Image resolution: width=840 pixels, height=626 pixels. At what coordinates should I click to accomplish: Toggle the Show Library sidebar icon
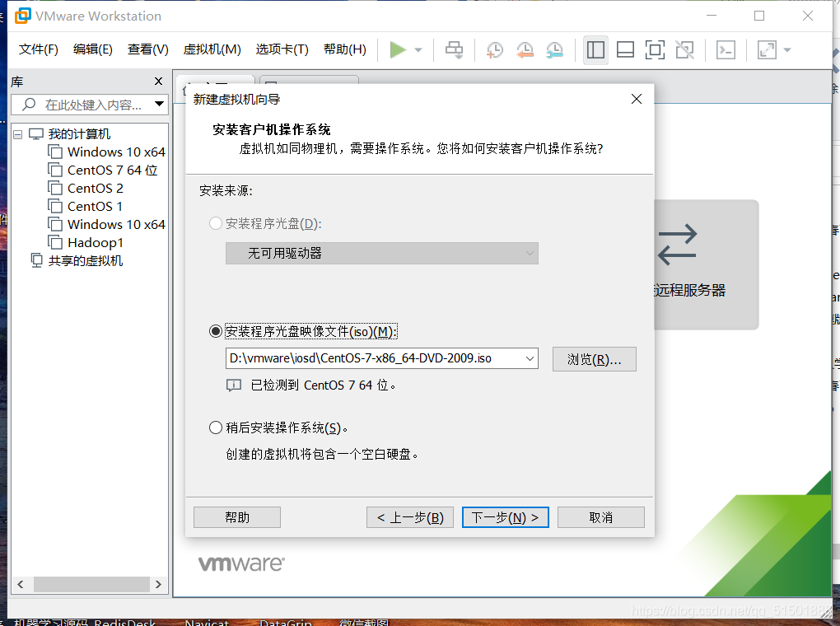[x=595, y=50]
